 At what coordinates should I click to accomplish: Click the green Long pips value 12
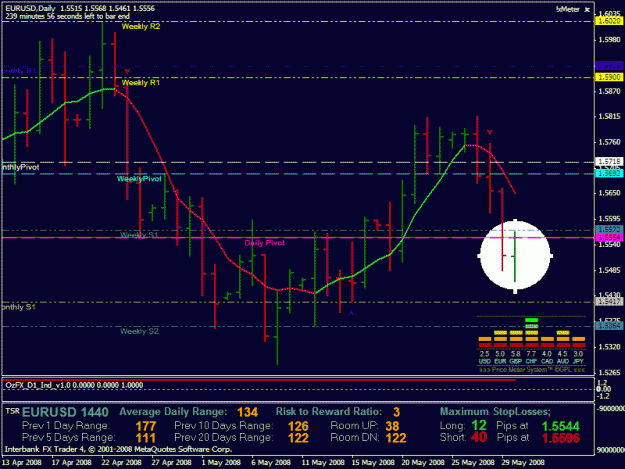[x=479, y=425]
